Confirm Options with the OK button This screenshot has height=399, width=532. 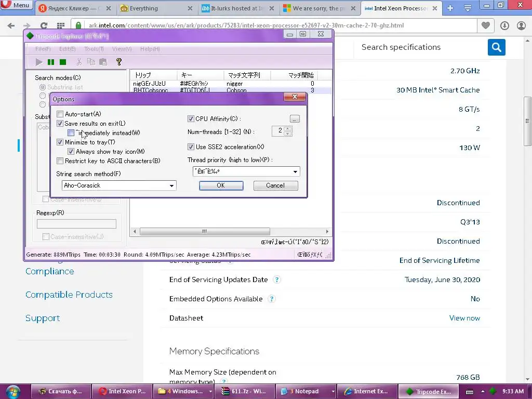click(221, 185)
